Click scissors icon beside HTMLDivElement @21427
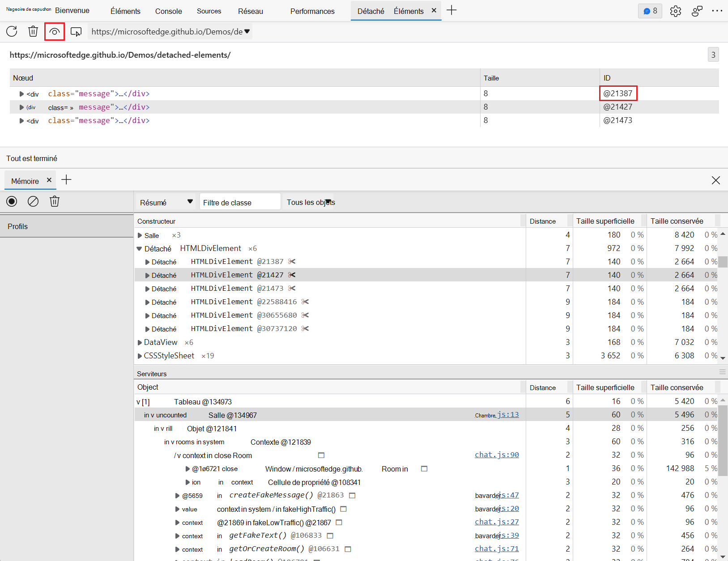Viewport: 728px width, 561px height. click(x=292, y=275)
